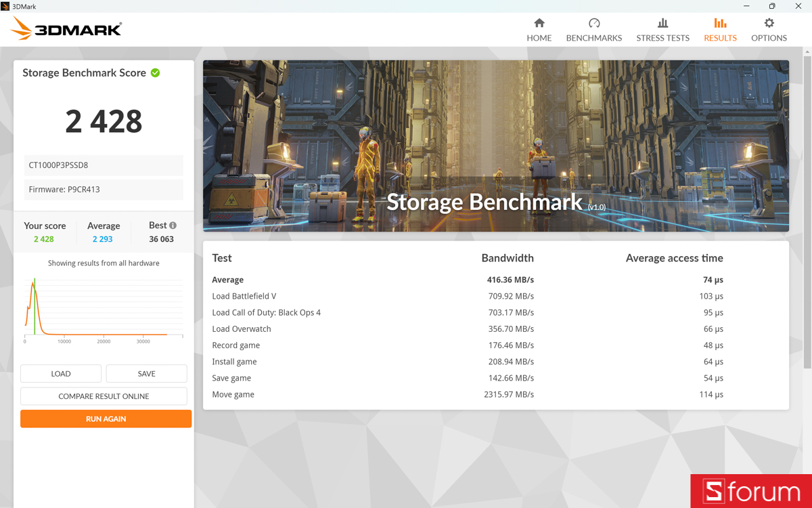This screenshot has height=508, width=812.
Task: Restore down the 3DMark window
Action: pos(772,6)
